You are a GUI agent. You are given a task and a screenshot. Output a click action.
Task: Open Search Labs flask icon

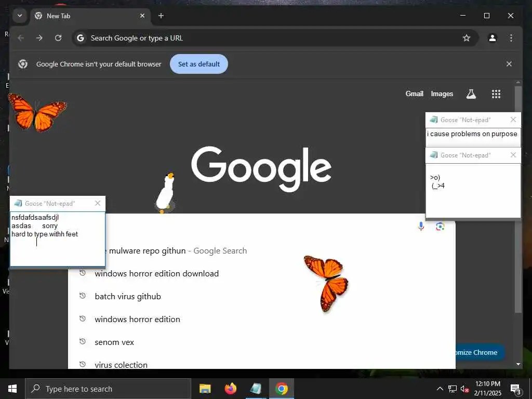point(471,94)
